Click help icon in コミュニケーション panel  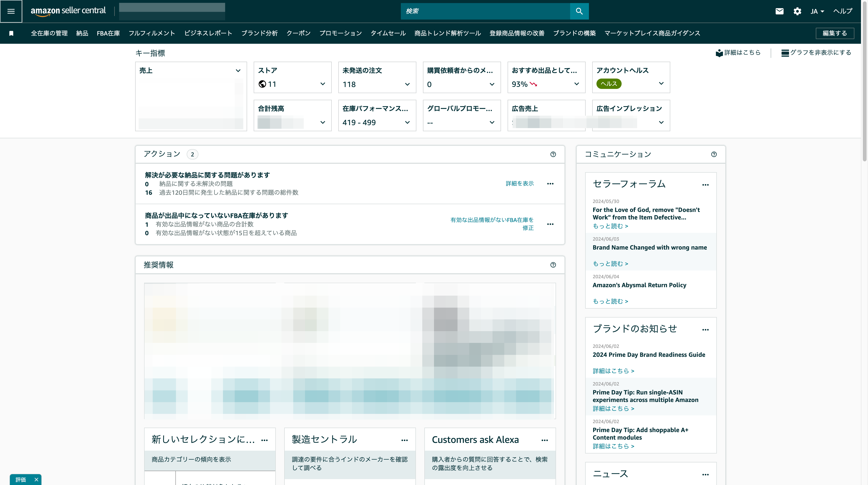[x=714, y=154]
